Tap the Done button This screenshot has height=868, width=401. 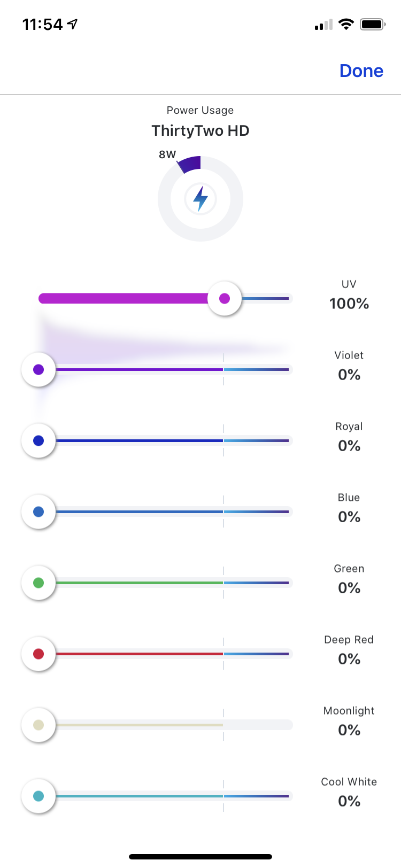click(361, 71)
